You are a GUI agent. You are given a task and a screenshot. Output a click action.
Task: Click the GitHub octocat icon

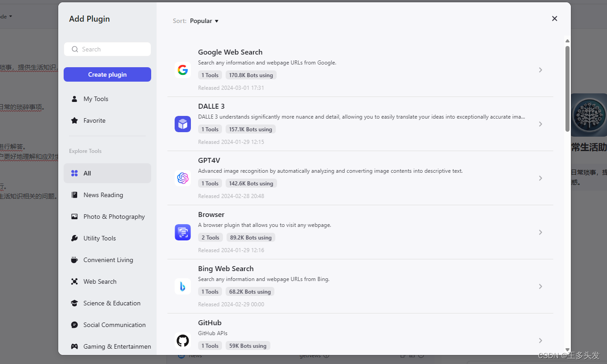point(183,341)
